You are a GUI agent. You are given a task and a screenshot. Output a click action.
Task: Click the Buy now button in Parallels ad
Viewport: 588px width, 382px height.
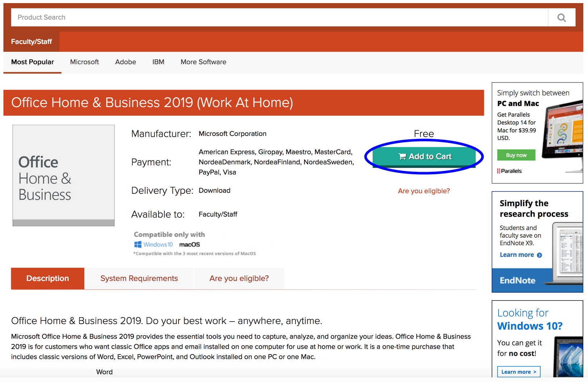(516, 155)
